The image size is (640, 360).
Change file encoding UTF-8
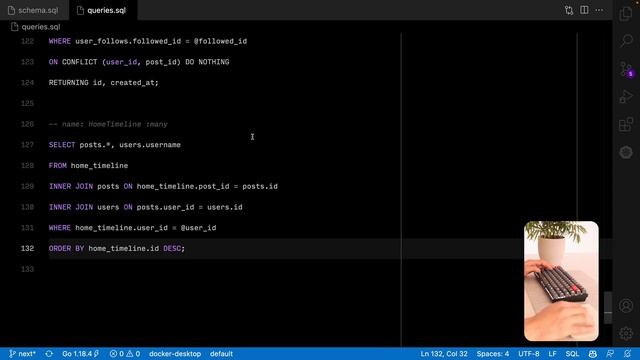[529, 354]
